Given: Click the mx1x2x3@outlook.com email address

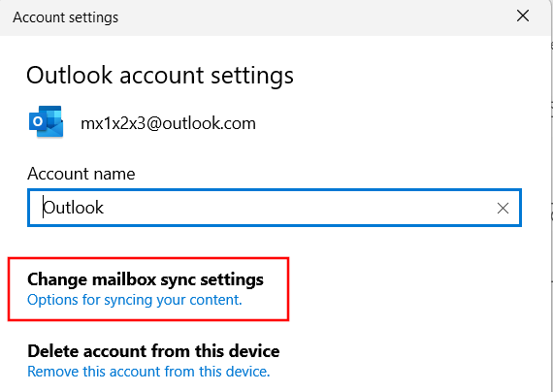Looking at the screenshot, I should coord(168,123).
